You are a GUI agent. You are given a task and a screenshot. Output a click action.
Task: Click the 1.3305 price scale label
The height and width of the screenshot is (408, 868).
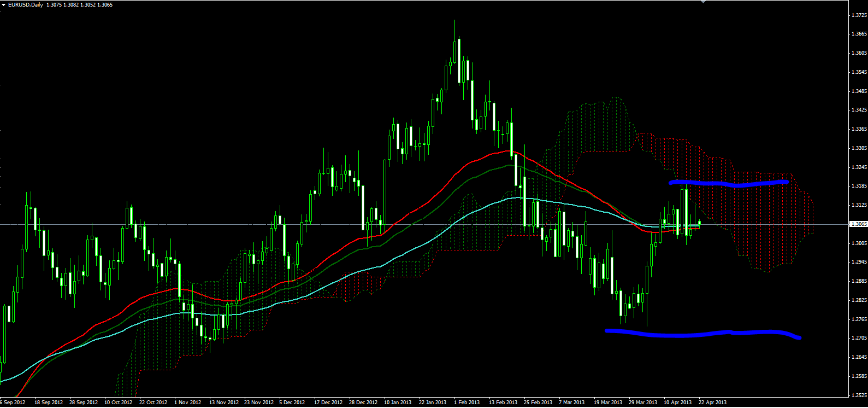point(859,148)
